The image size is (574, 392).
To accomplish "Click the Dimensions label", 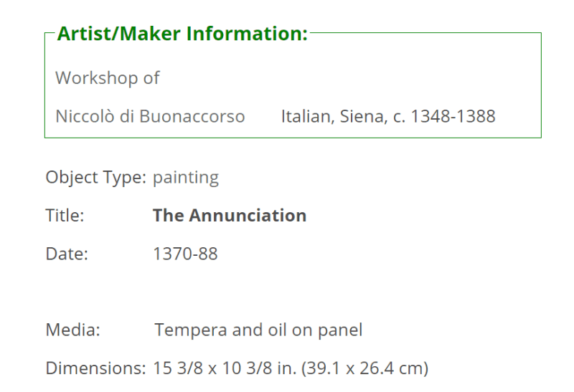I will click(x=96, y=368).
